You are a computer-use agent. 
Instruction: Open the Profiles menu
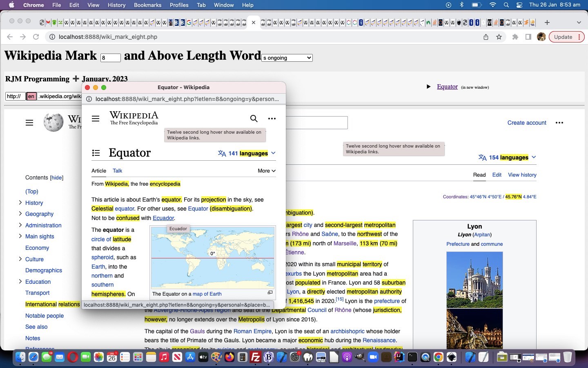179,5
